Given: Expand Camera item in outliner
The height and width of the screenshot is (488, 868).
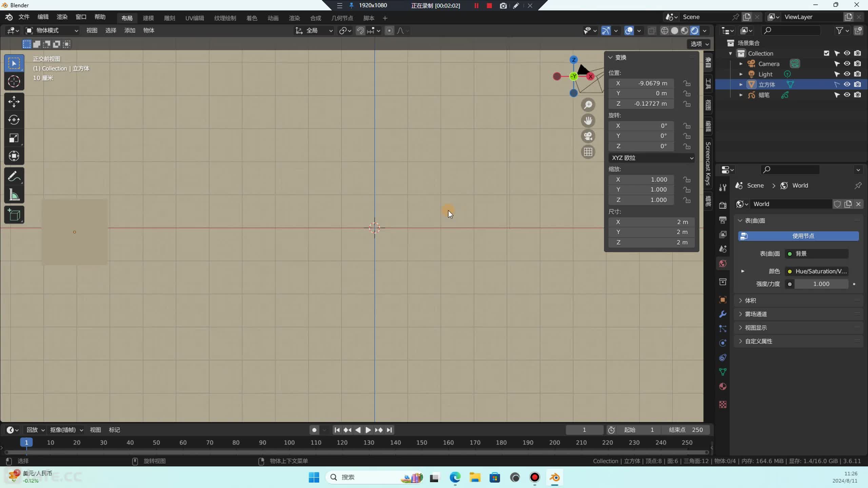Looking at the screenshot, I should tap(741, 64).
